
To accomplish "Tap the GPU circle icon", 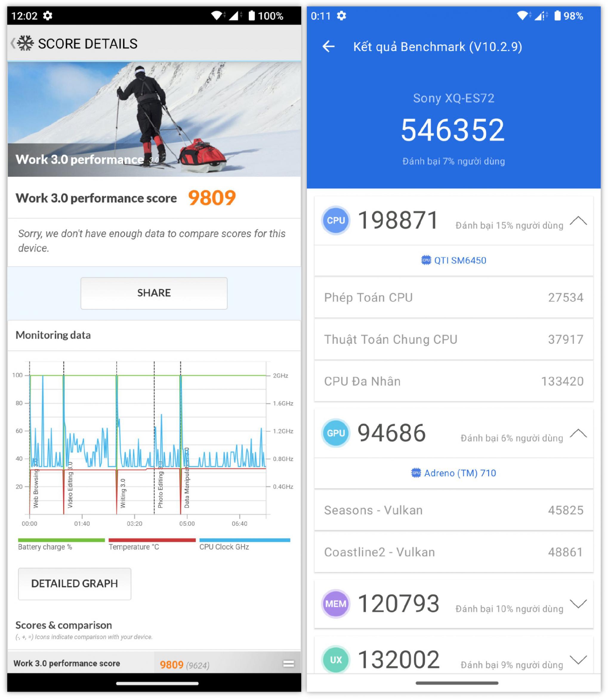I will click(336, 433).
